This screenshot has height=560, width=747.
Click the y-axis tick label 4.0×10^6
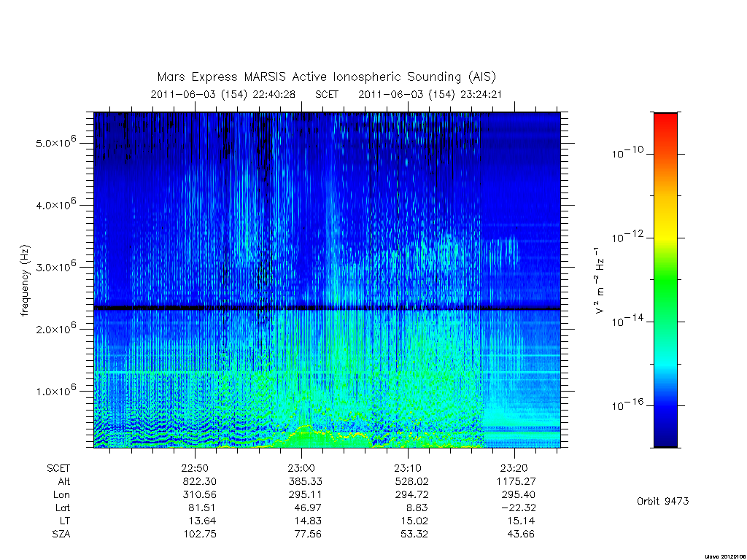[x=55, y=204]
